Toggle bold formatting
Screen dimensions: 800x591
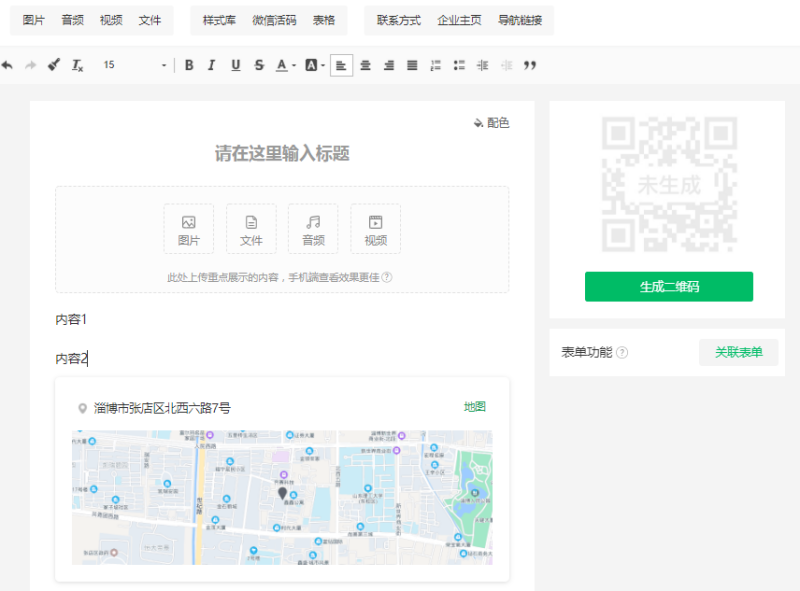pyautogui.click(x=188, y=65)
